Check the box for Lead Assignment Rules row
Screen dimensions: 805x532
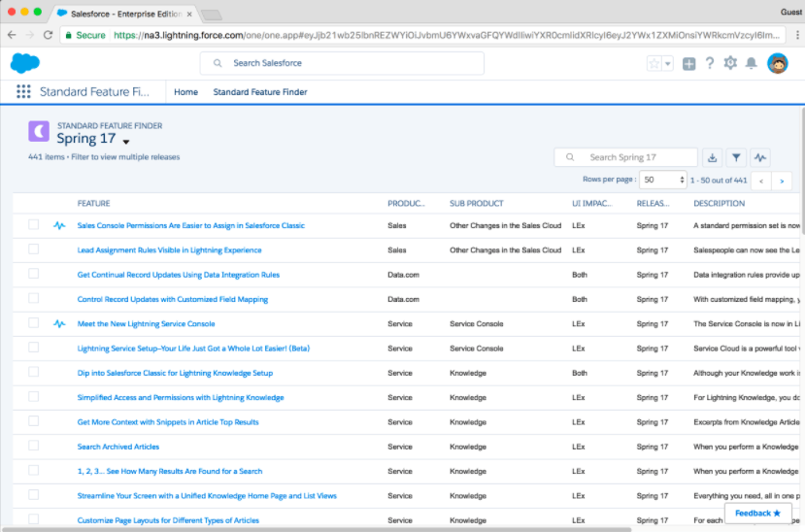click(x=33, y=249)
